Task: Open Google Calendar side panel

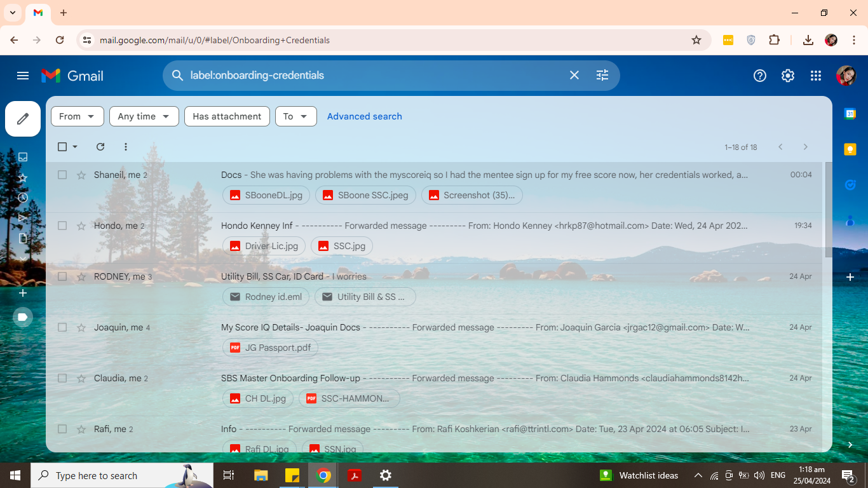Action: (x=850, y=114)
